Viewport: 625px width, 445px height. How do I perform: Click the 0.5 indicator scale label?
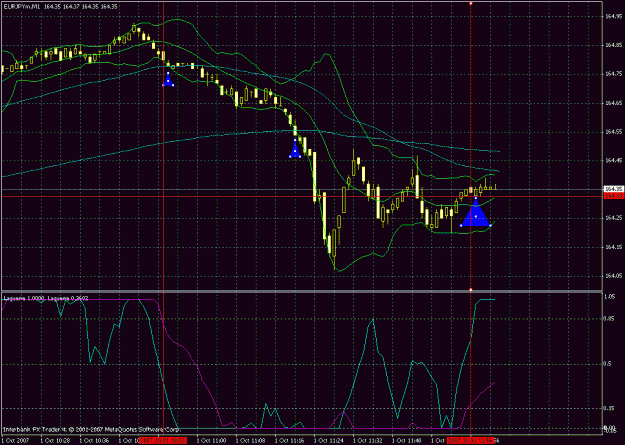(608, 364)
